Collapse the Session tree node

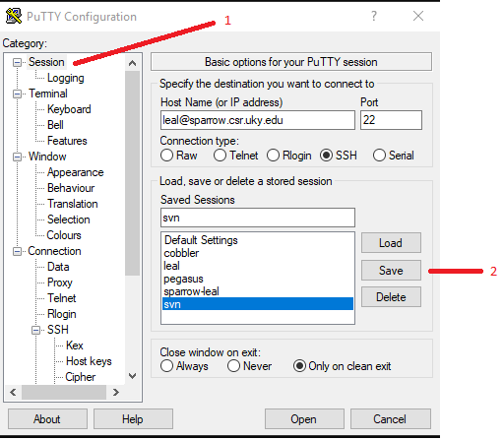[17, 62]
